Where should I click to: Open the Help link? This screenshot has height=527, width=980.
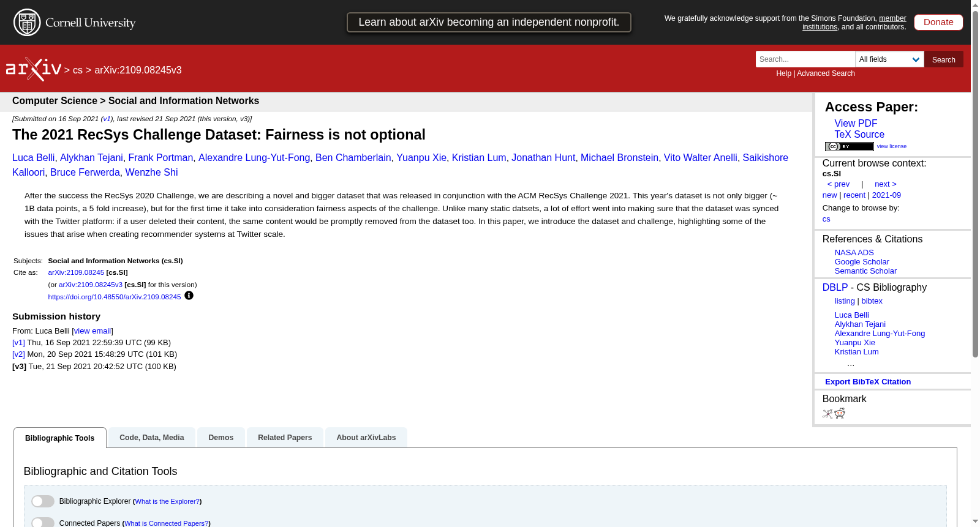[783, 73]
